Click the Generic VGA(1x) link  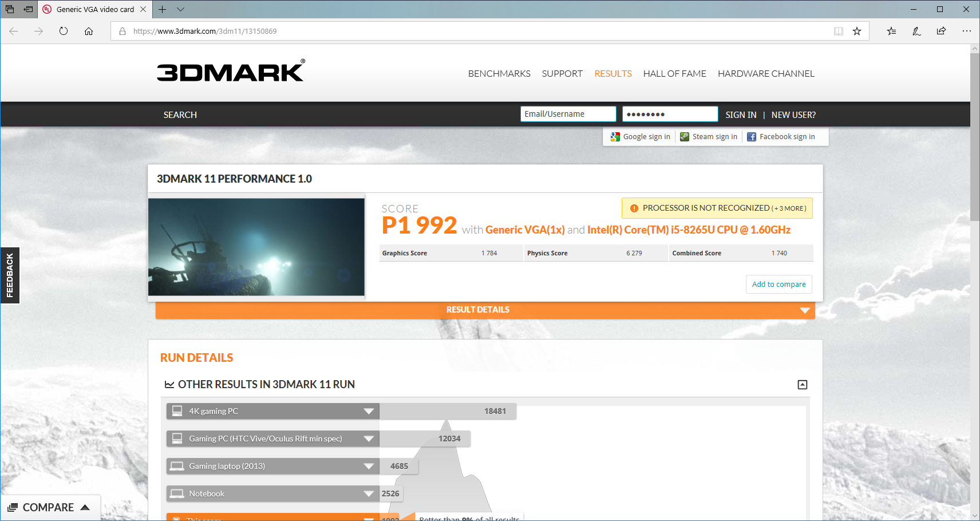525,230
